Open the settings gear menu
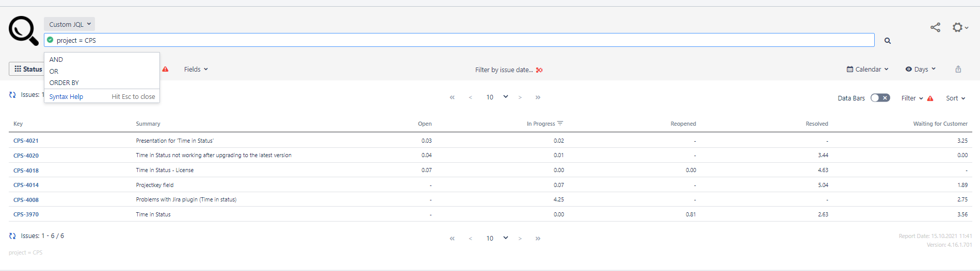The image size is (980, 271). point(959,27)
